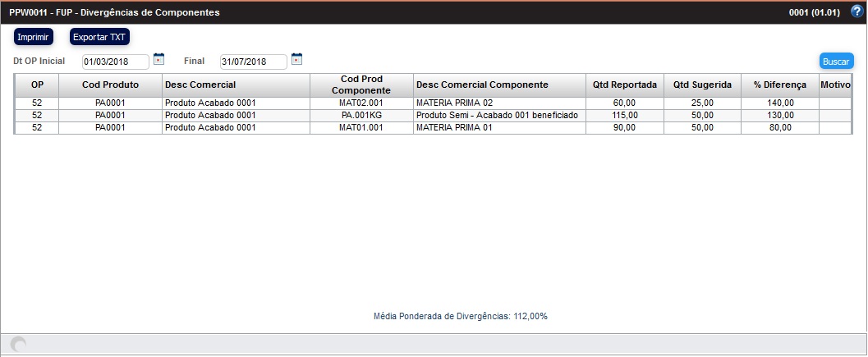Sort by Qtd Sugerida column header
The height and width of the screenshot is (357, 868).
point(702,85)
